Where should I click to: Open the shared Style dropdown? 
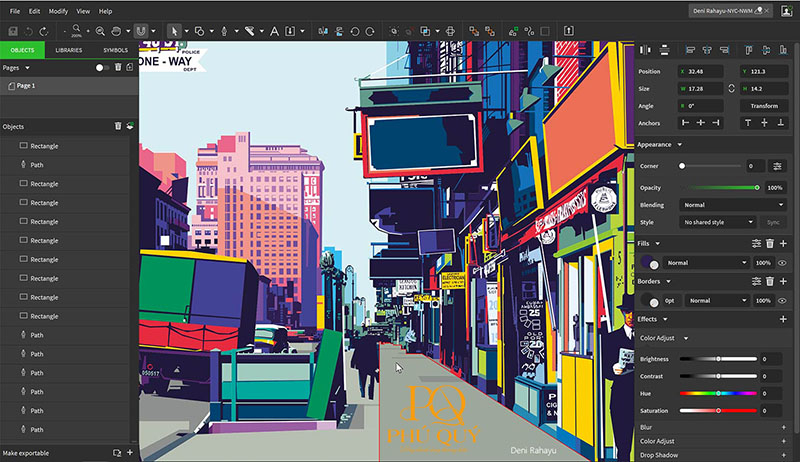[718, 222]
